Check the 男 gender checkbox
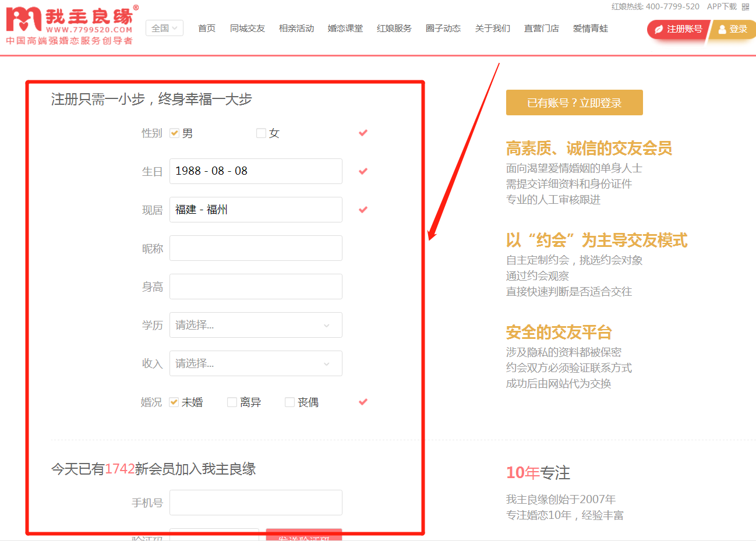756x541 pixels. [174, 133]
